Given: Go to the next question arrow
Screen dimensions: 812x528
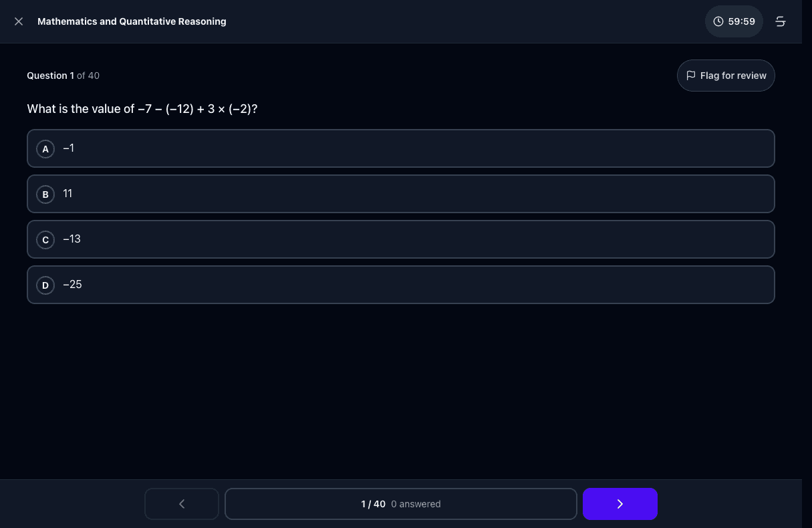Looking at the screenshot, I should pos(620,504).
